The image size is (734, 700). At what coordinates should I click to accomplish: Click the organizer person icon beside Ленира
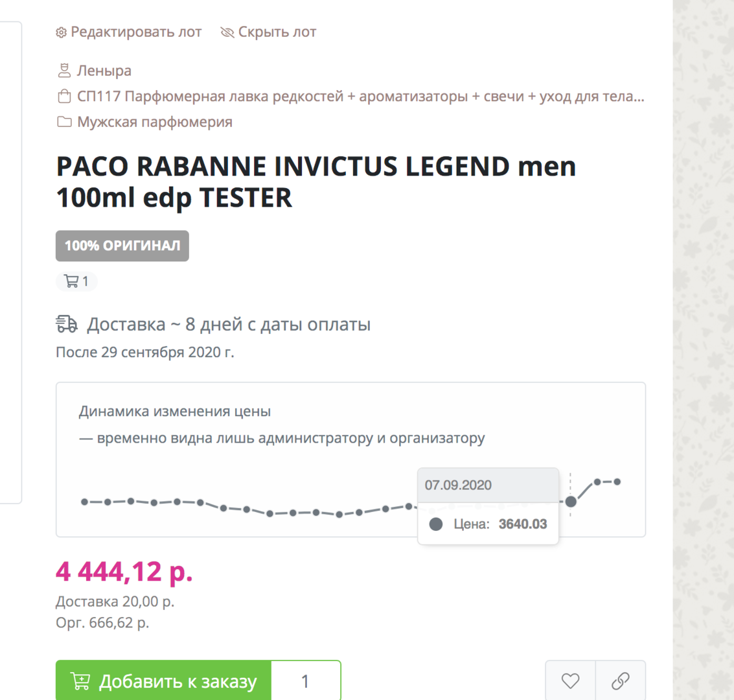[x=64, y=71]
